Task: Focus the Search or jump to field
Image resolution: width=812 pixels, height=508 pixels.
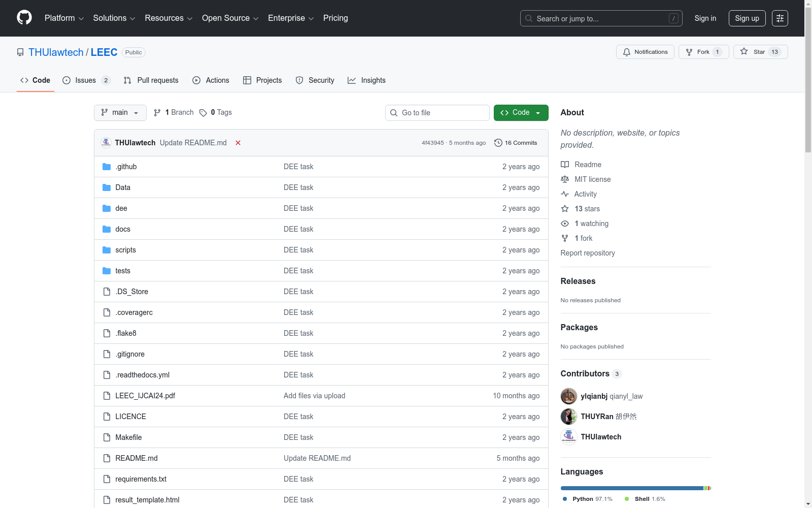Action: pos(601,18)
